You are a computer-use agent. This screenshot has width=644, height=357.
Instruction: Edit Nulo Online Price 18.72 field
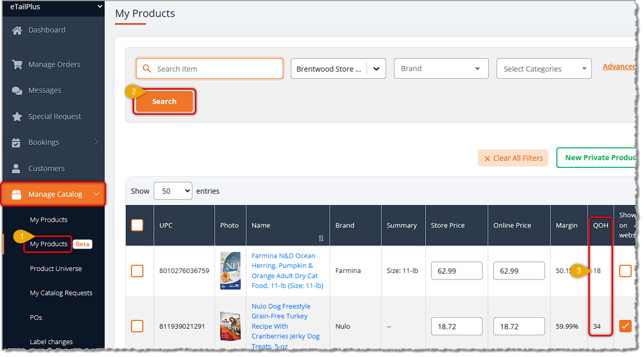coord(519,326)
